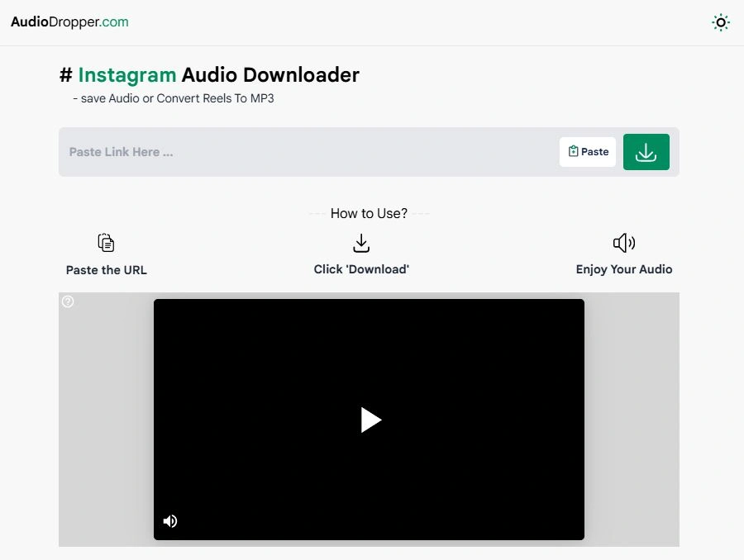Open the ad info question mark icon
The height and width of the screenshot is (560, 744).
pyautogui.click(x=68, y=301)
